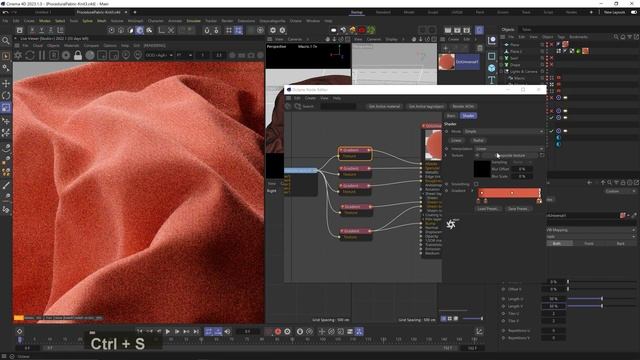
Task: Select the OctUniversal1 material thumbnail
Action: 447,62
